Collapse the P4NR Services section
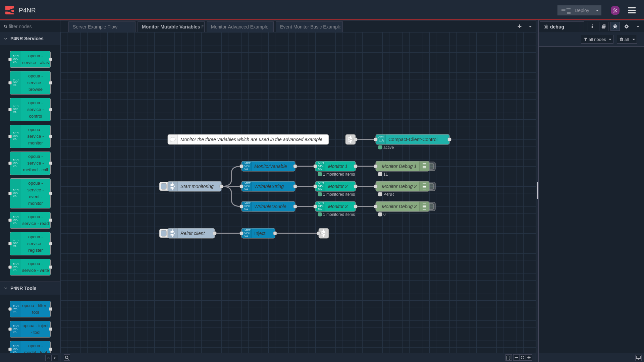The width and height of the screenshot is (644, 362). (x=5, y=39)
